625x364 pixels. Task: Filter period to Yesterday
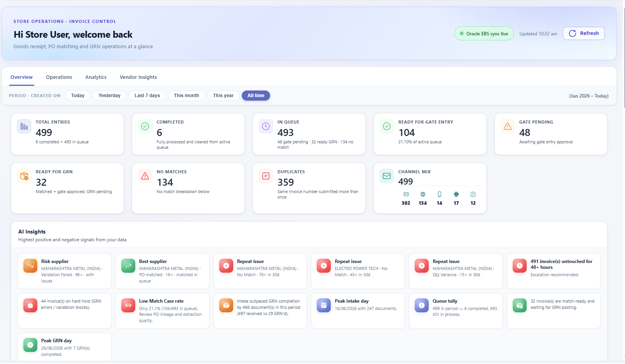point(110,96)
